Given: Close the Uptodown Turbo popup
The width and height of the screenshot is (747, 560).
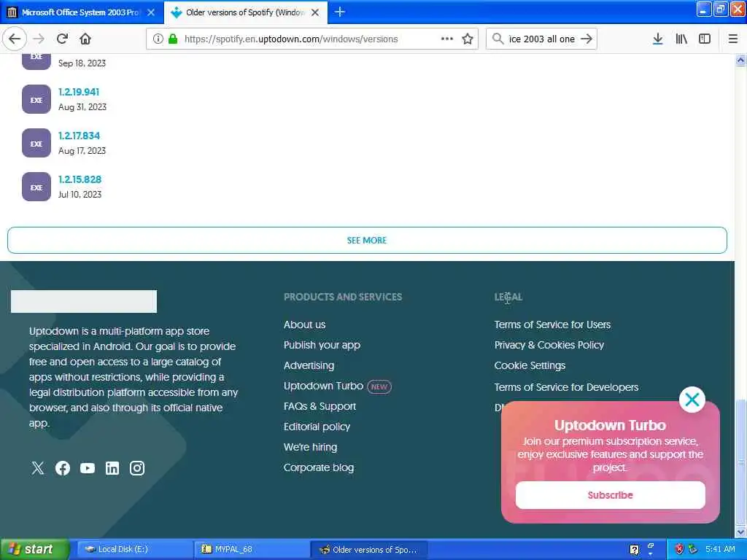Looking at the screenshot, I should pyautogui.click(x=692, y=400).
